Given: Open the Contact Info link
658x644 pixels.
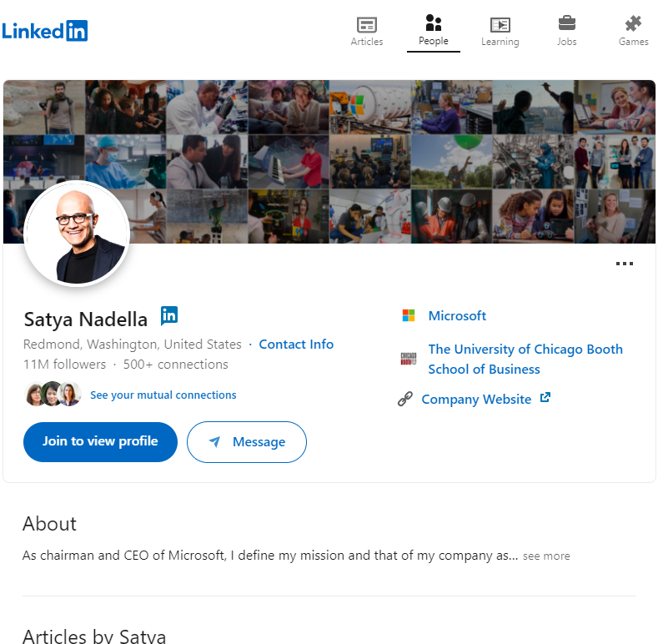Looking at the screenshot, I should click(296, 345).
